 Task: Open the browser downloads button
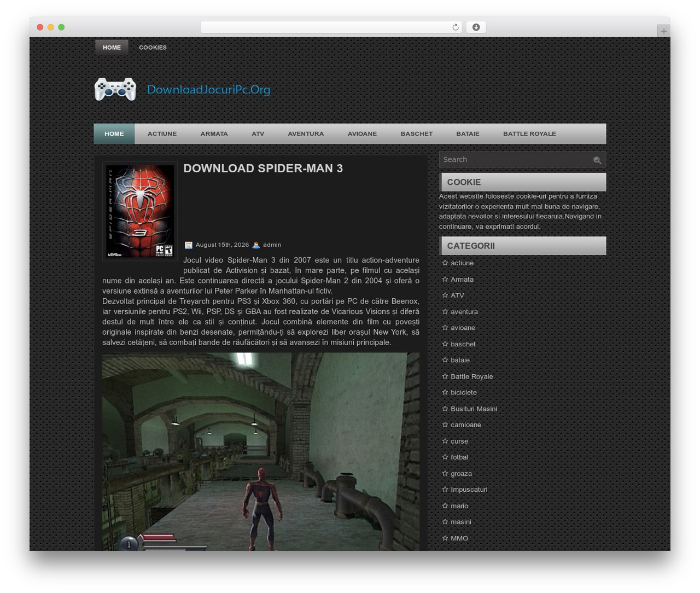[x=476, y=27]
